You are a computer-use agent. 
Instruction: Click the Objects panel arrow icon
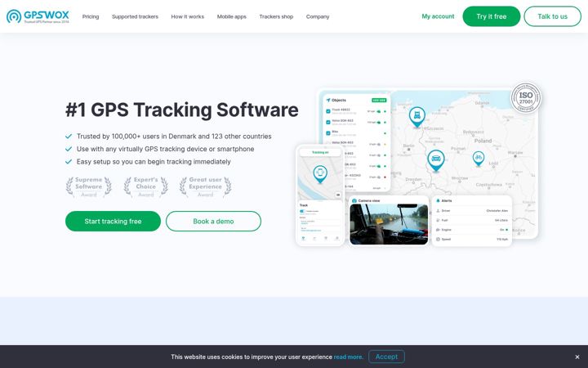tap(328, 101)
